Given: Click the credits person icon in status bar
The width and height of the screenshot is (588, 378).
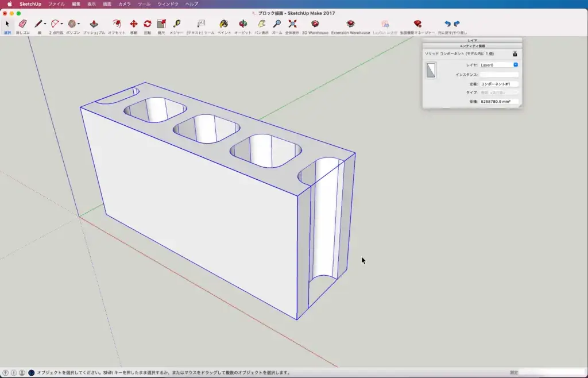Looking at the screenshot, I should point(22,373).
